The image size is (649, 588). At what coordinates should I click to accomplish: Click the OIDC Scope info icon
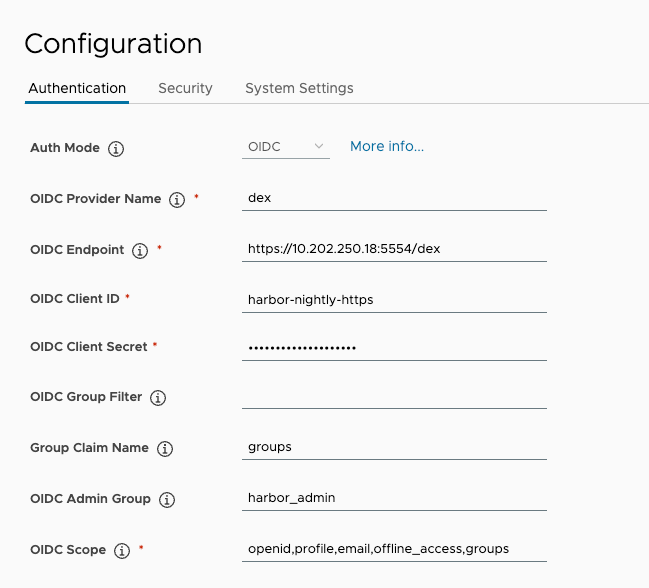pyautogui.click(x=122, y=551)
